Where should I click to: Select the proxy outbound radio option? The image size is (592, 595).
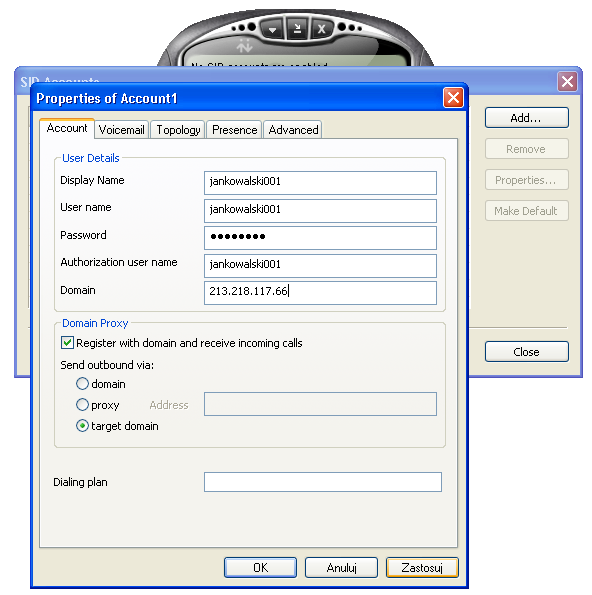pos(82,405)
